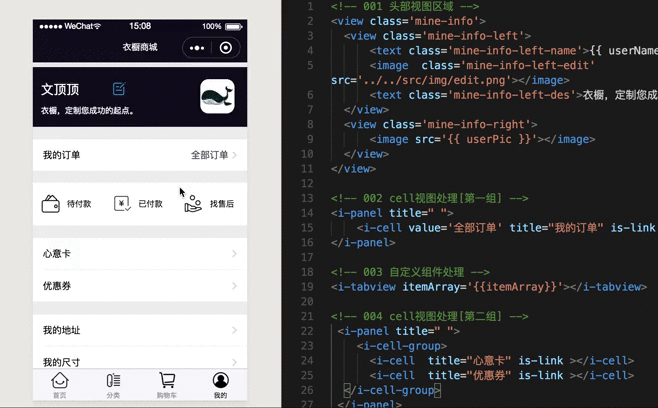Switch to the 分类 category tab
The width and height of the screenshot is (658, 408).
113,385
